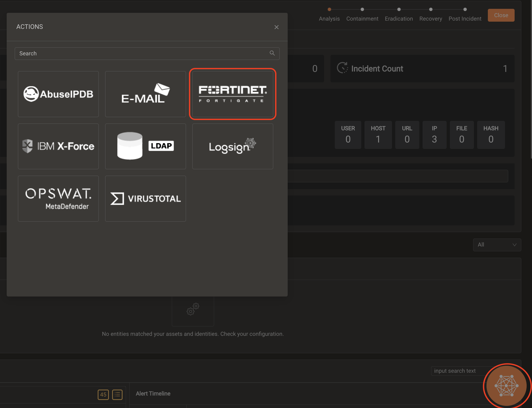Toggle the list view icon beside 45
Screen dimensions: 532x408
tap(117, 394)
